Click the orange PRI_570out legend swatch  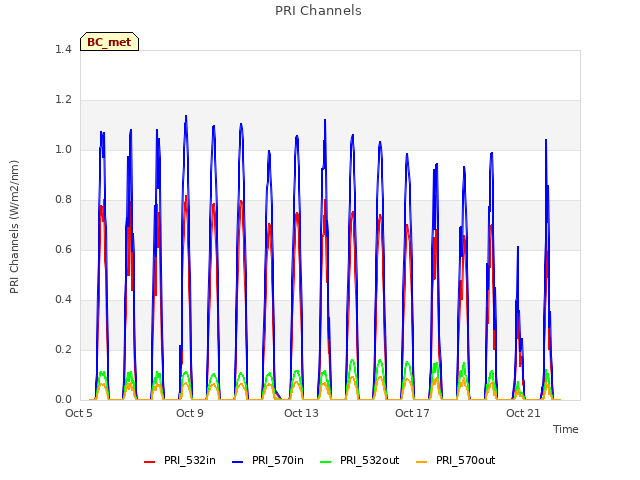(422, 462)
